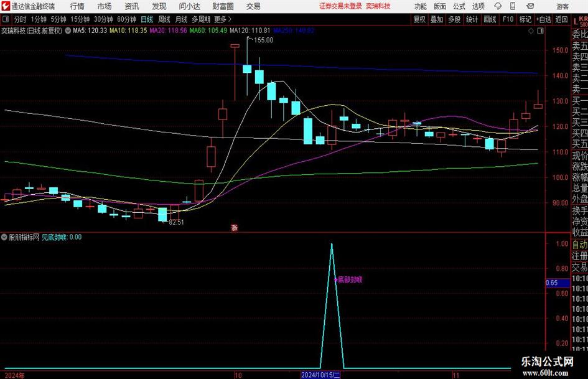Viewport: 588px width, 379px height.
Task: Open the mobile phone icon
Action: [x=513, y=6]
